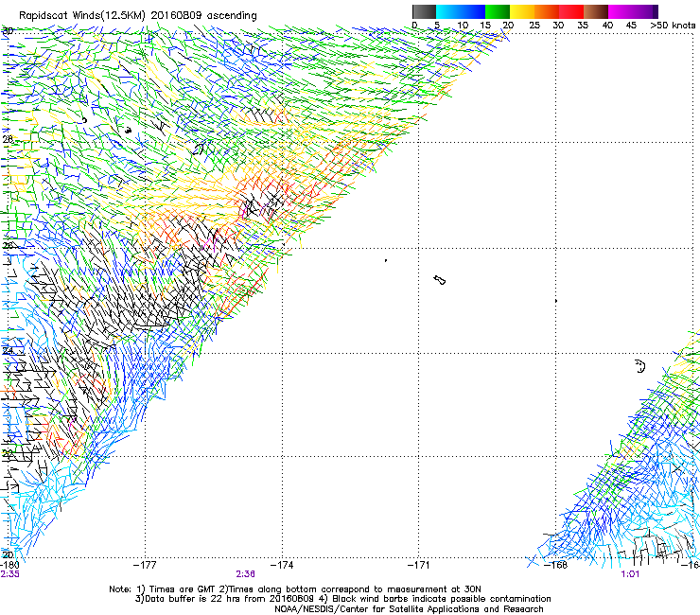This screenshot has height=615, width=700.
Task: Click the title 'Rapidscat Winds(12.5KM) 20160809 ascending'
Action: [138, 16]
